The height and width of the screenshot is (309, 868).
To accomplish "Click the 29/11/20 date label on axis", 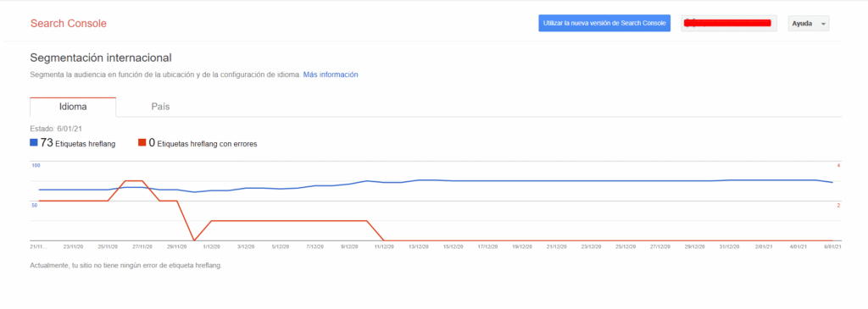I will (x=176, y=246).
